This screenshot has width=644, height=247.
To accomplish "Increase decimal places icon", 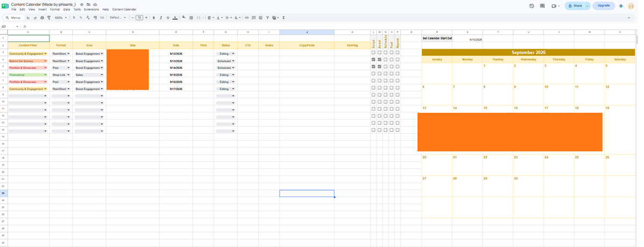I will (x=94, y=18).
